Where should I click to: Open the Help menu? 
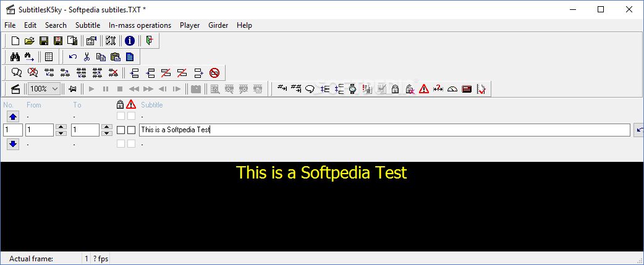(x=244, y=25)
